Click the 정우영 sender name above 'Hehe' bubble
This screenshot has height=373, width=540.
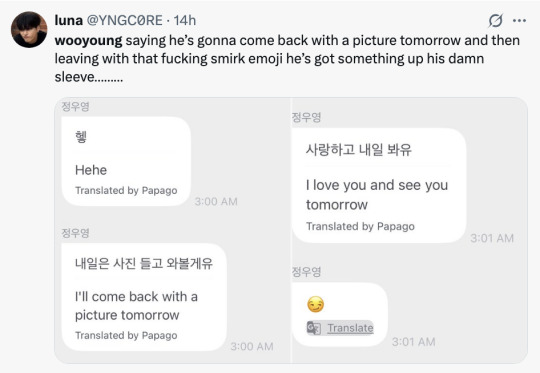(x=75, y=106)
